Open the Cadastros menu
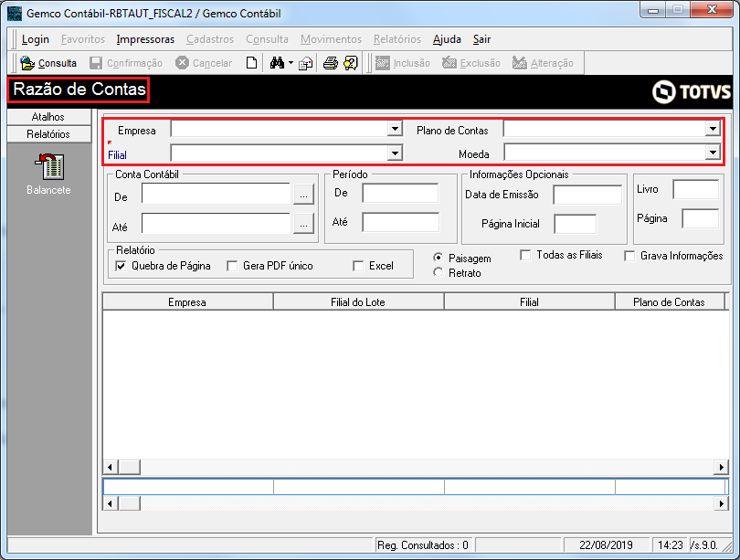 (210, 39)
